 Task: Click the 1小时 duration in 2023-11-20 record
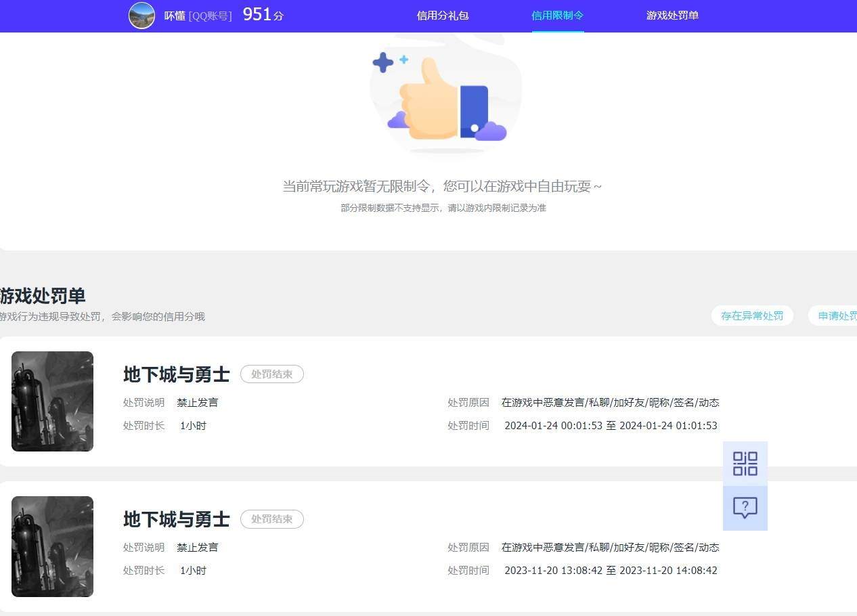pyautogui.click(x=193, y=571)
